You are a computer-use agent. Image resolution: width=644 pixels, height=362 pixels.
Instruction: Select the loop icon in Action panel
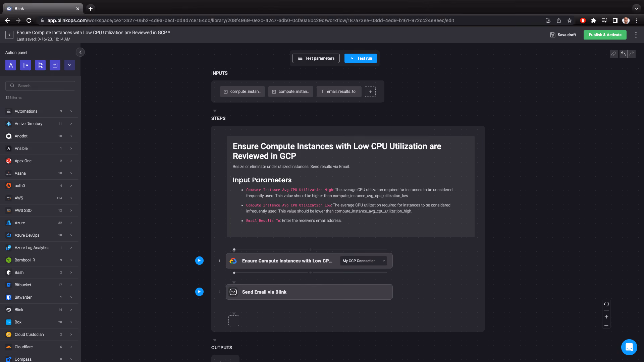point(55,65)
